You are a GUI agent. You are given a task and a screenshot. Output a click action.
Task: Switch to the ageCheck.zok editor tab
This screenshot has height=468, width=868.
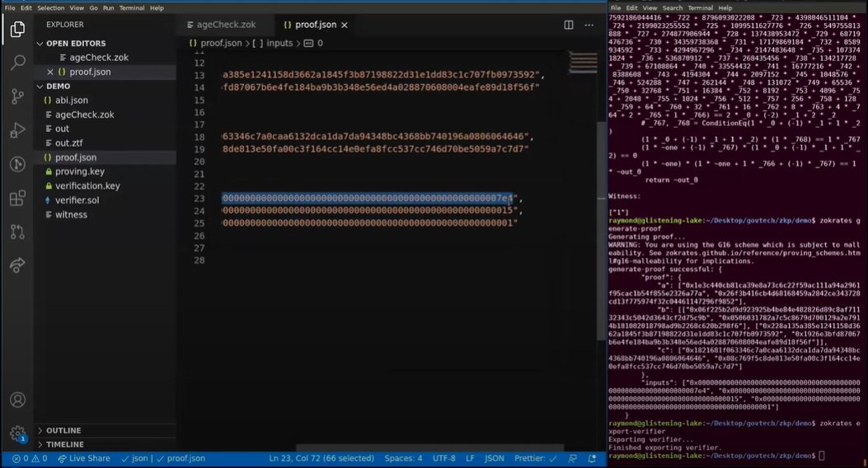(226, 25)
